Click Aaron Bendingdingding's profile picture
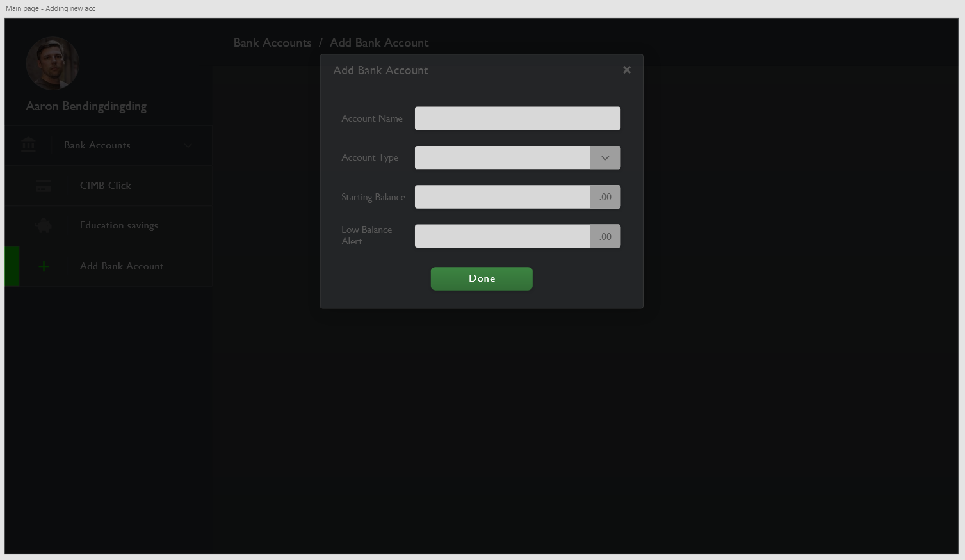 click(x=53, y=63)
